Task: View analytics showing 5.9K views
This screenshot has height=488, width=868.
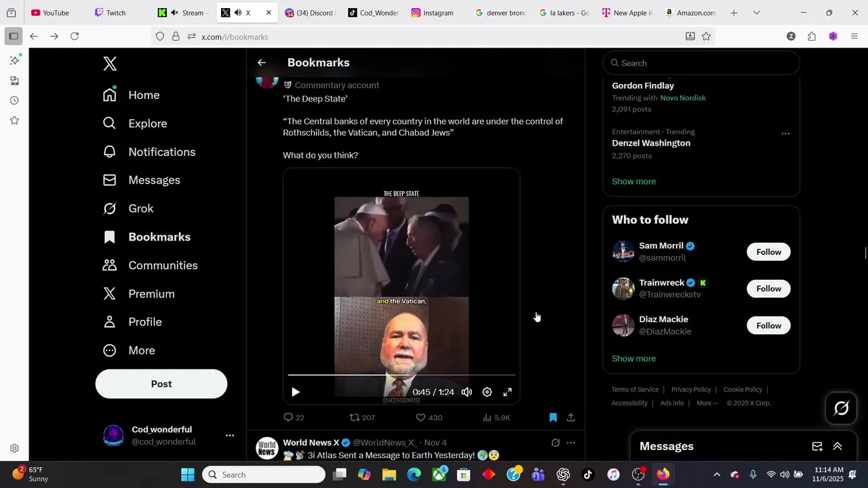Action: [x=496, y=418]
